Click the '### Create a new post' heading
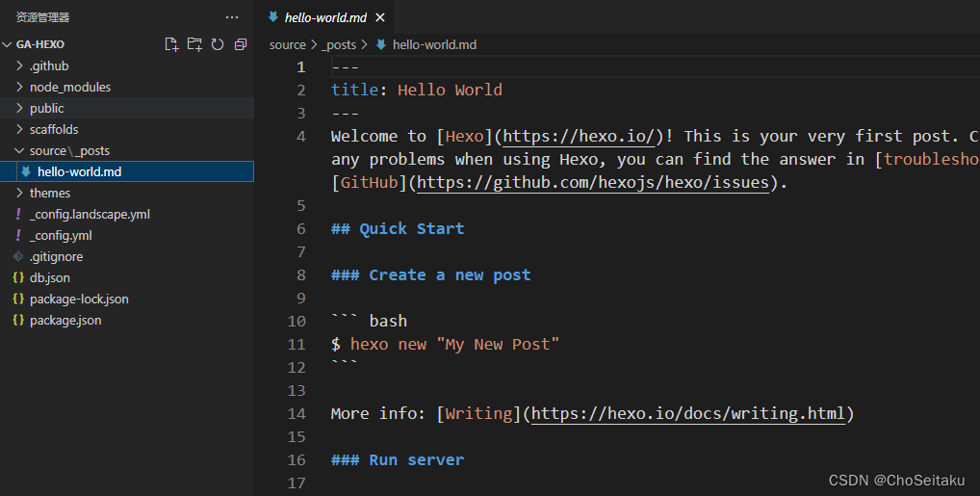 (x=430, y=275)
